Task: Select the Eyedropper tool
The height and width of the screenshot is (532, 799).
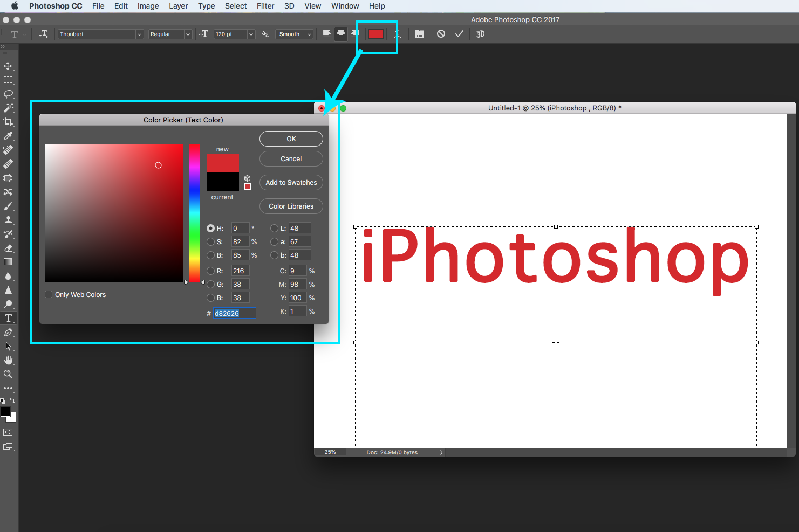Action: (8, 136)
